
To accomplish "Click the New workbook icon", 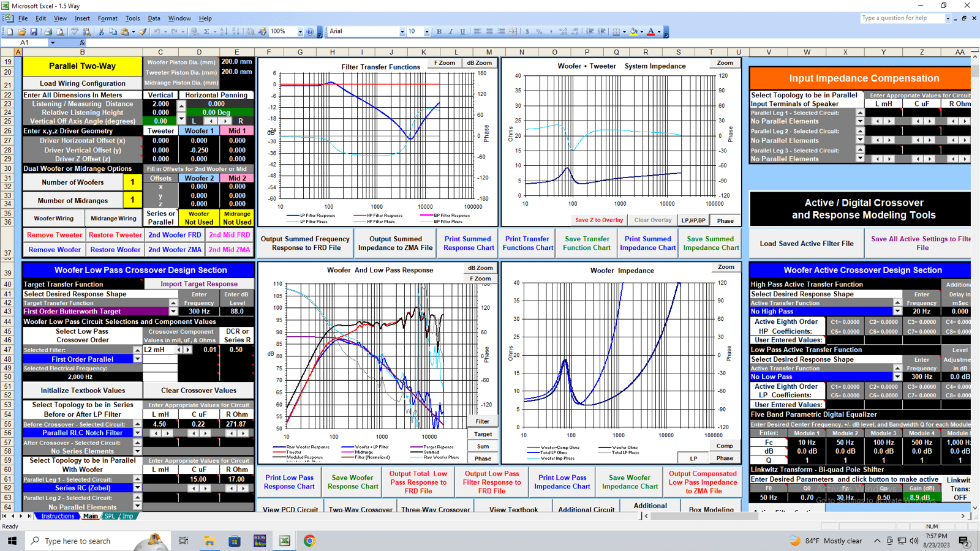I will pos(10,31).
